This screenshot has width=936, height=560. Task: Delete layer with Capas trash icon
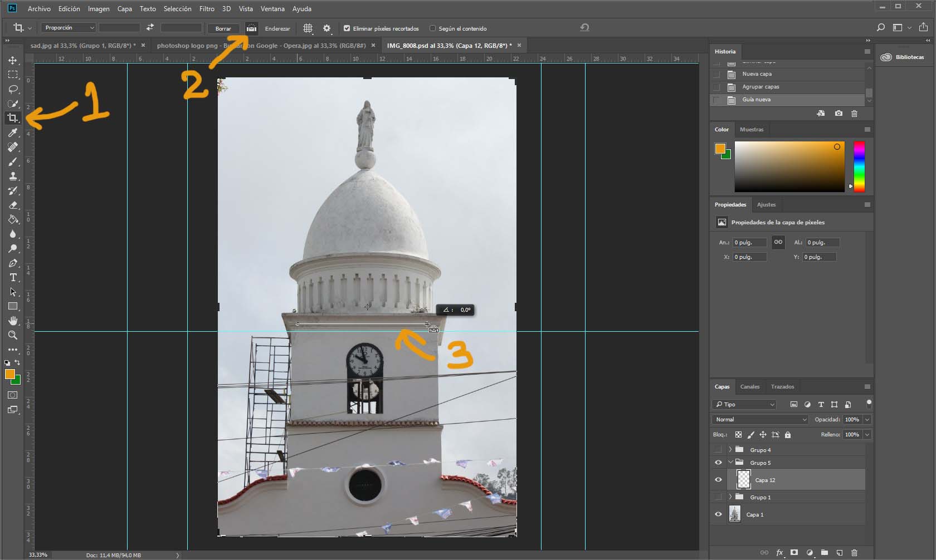[x=854, y=552]
